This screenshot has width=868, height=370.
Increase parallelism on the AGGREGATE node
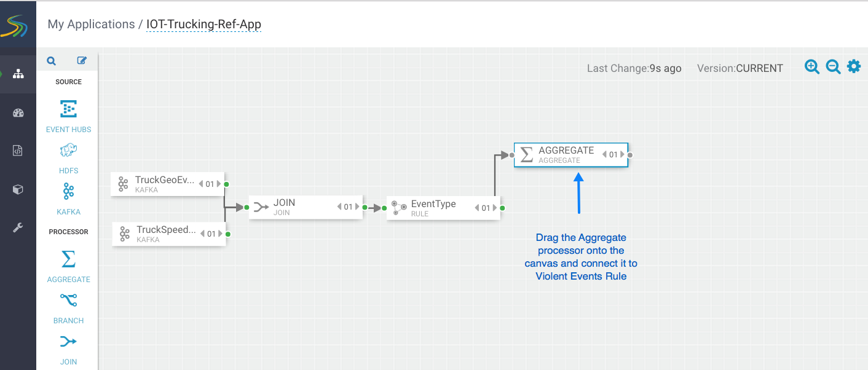click(622, 155)
